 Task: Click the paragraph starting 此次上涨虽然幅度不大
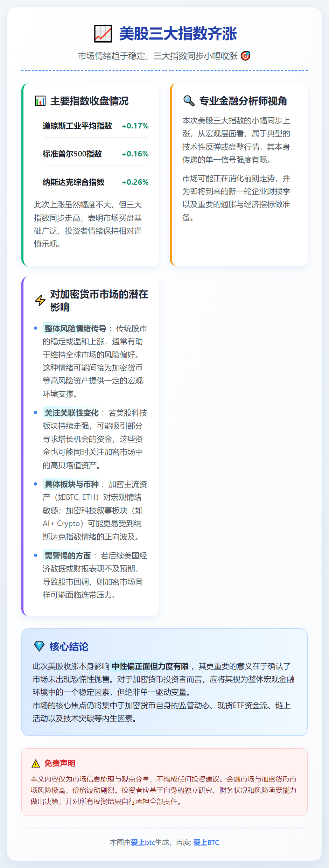click(88, 224)
